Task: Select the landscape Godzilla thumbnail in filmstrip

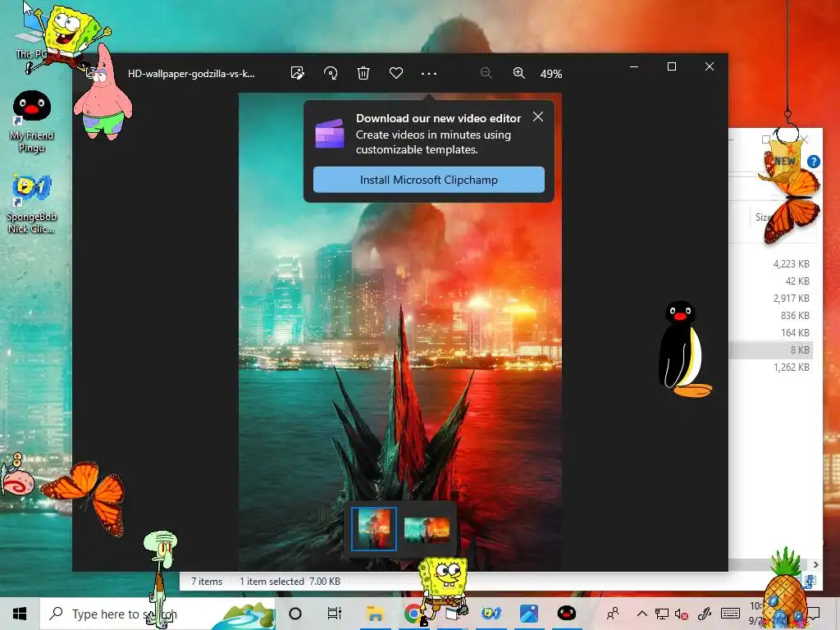Action: [x=427, y=529]
